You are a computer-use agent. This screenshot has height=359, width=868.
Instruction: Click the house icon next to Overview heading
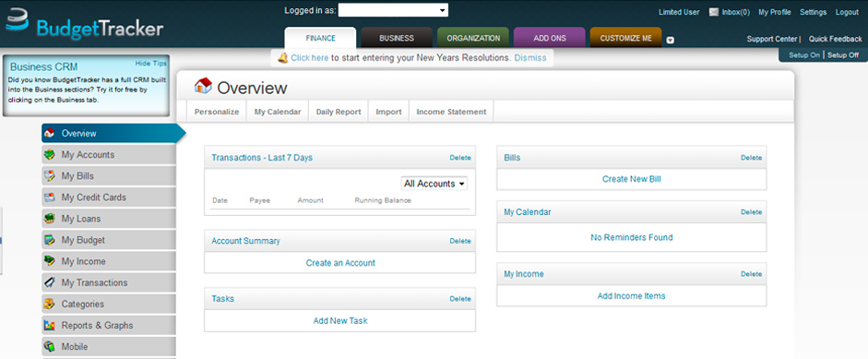(203, 86)
